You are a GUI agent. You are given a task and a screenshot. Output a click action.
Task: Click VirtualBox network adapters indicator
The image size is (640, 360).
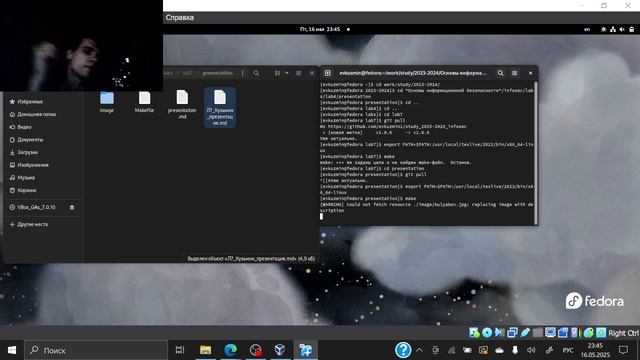pos(512,333)
